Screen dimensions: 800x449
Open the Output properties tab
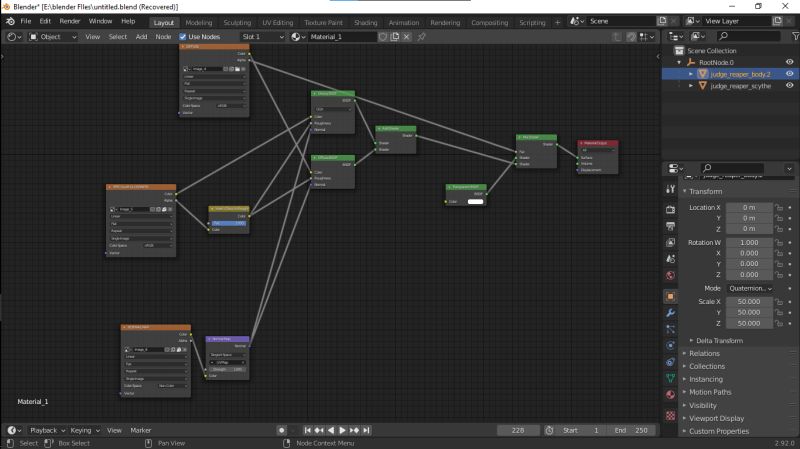pos(670,226)
